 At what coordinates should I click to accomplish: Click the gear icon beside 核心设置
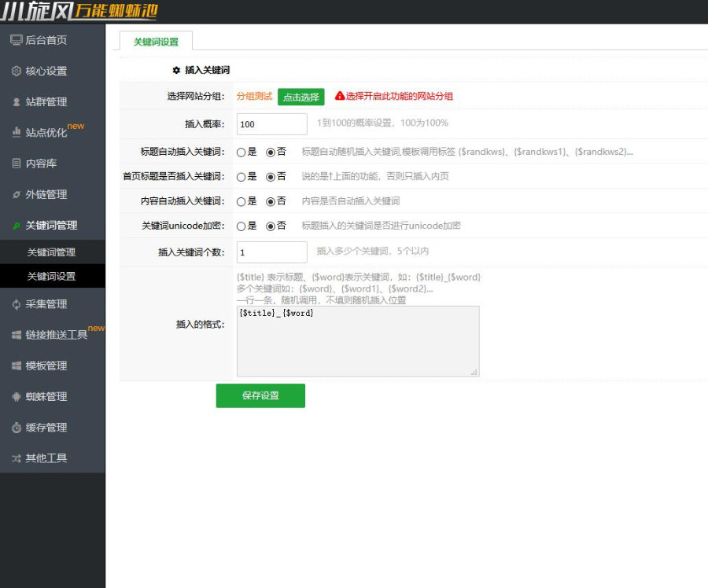pos(16,71)
